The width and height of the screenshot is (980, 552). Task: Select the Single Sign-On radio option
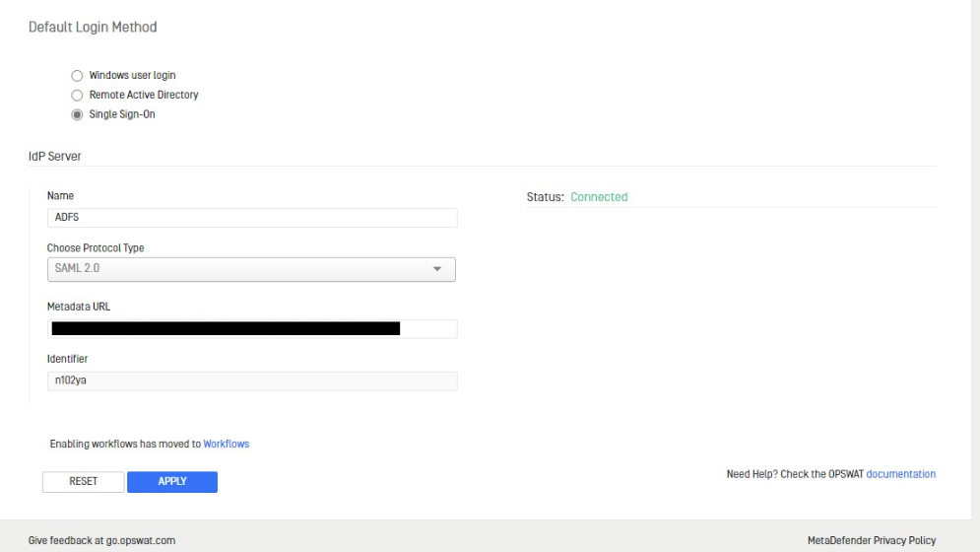(77, 114)
